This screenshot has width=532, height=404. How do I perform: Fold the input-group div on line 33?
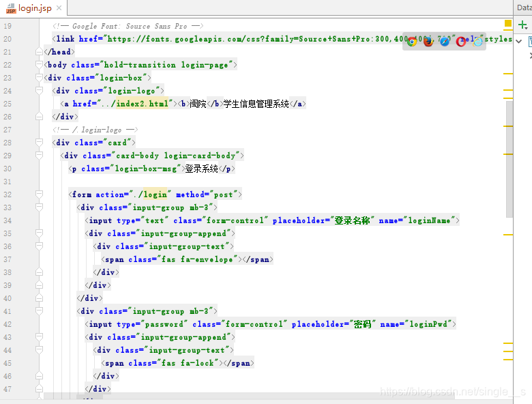pos(39,207)
